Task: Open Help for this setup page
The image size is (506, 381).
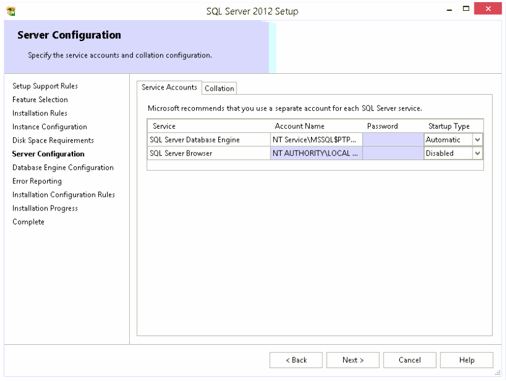Action: [467, 360]
